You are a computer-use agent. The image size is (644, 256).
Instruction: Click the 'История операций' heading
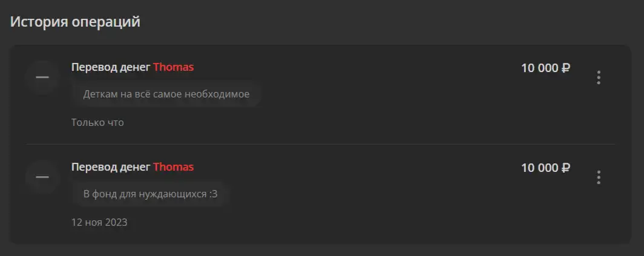pyautogui.click(x=75, y=22)
